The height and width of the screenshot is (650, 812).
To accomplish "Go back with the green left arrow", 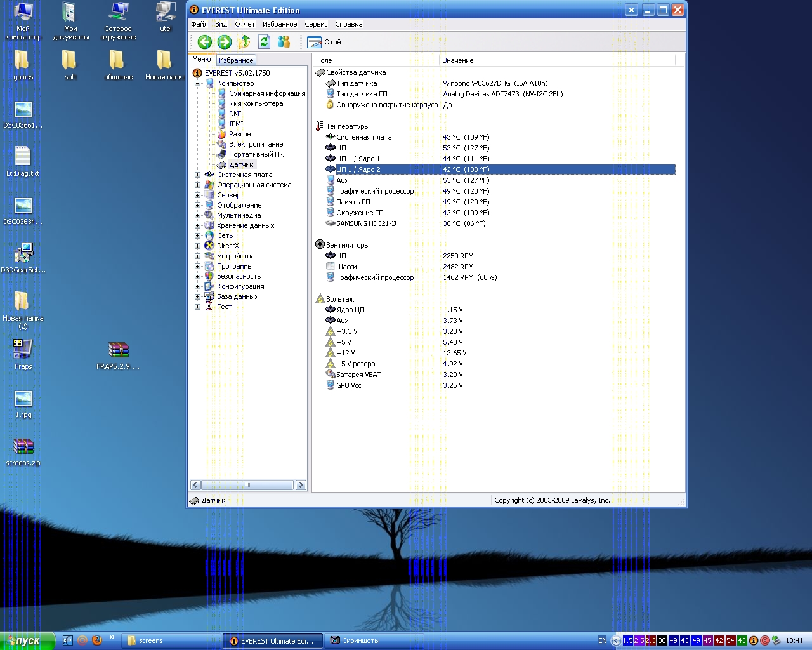I will coord(204,42).
